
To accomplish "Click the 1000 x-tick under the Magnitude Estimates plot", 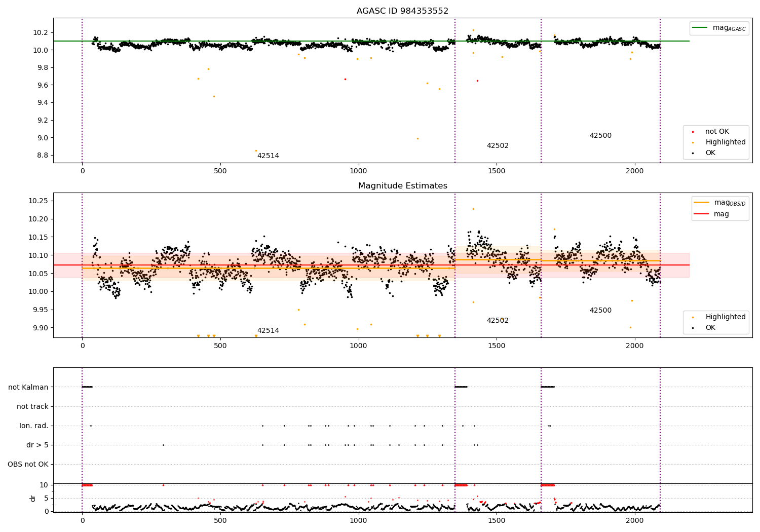I will coord(359,346).
